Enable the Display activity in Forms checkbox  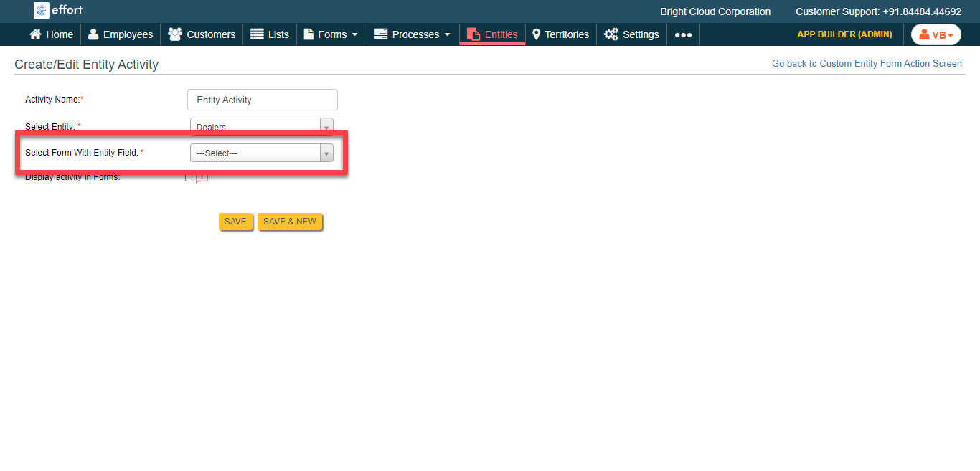[189, 177]
